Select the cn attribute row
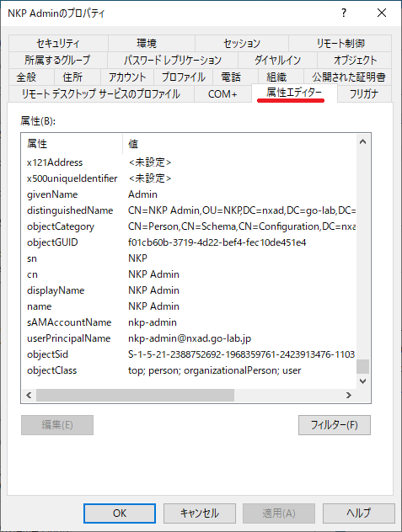 click(190, 274)
